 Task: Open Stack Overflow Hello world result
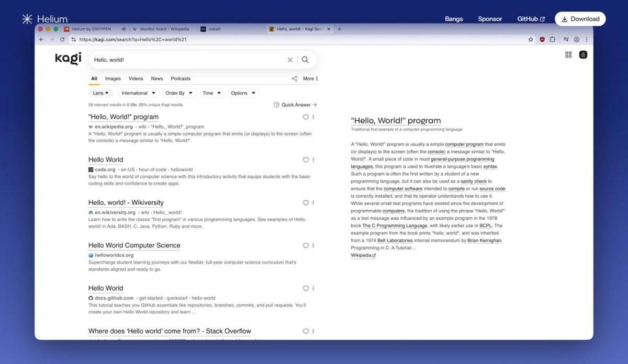pyautogui.click(x=170, y=331)
